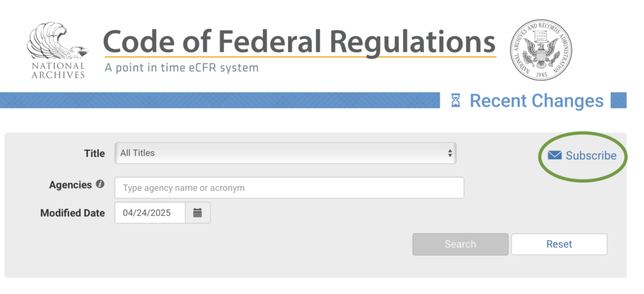Click the blue square right of Recent Changes
Viewport: 644px width, 294px height.
click(x=619, y=101)
